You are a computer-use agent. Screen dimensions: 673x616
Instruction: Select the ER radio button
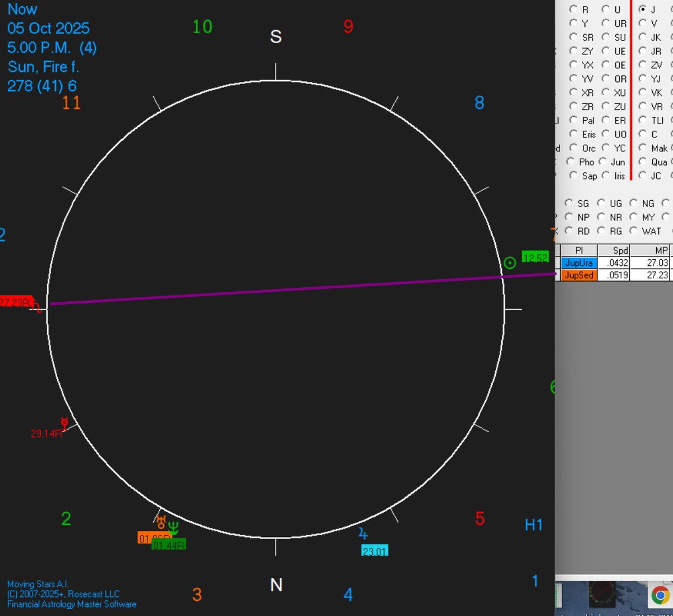606,119
